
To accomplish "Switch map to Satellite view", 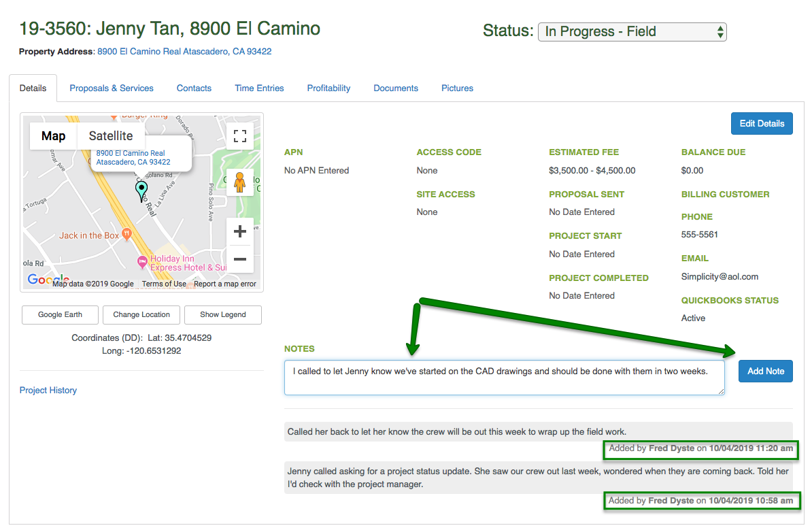I will coord(111,136).
